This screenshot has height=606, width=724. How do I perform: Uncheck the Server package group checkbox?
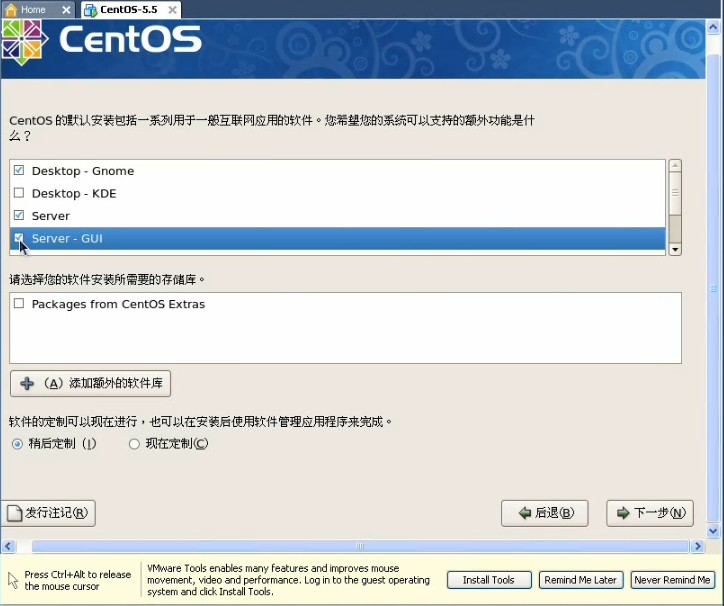(19, 215)
